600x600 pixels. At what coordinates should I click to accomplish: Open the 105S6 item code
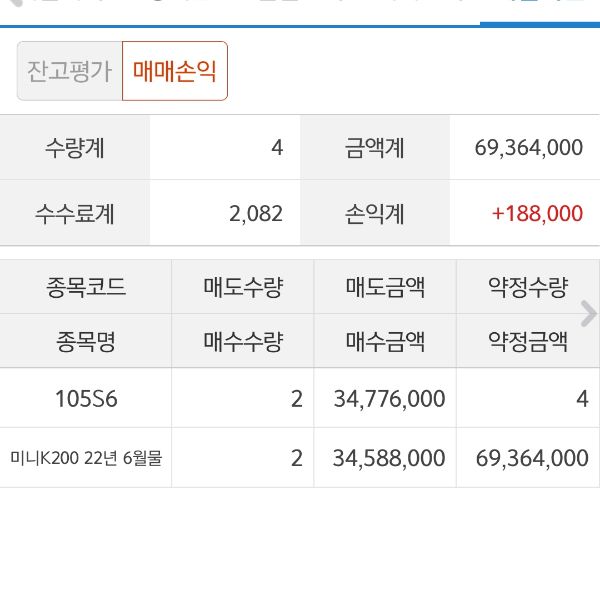86,399
